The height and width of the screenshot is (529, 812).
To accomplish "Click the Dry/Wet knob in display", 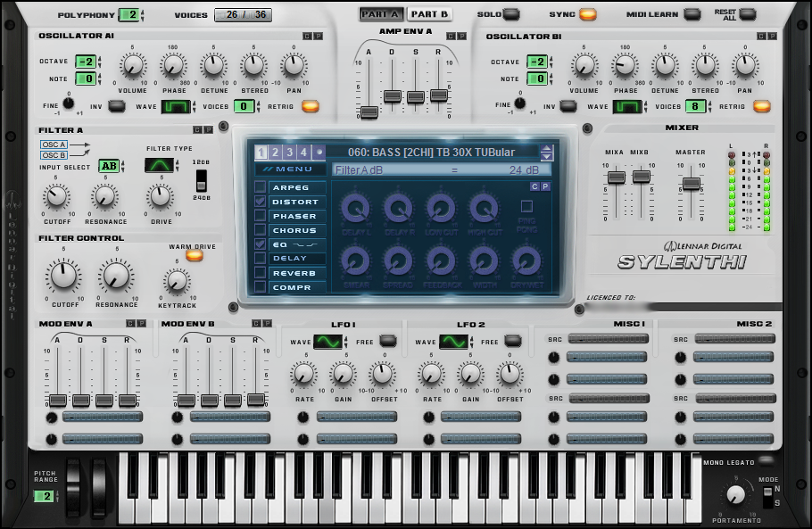I will pos(526,261).
